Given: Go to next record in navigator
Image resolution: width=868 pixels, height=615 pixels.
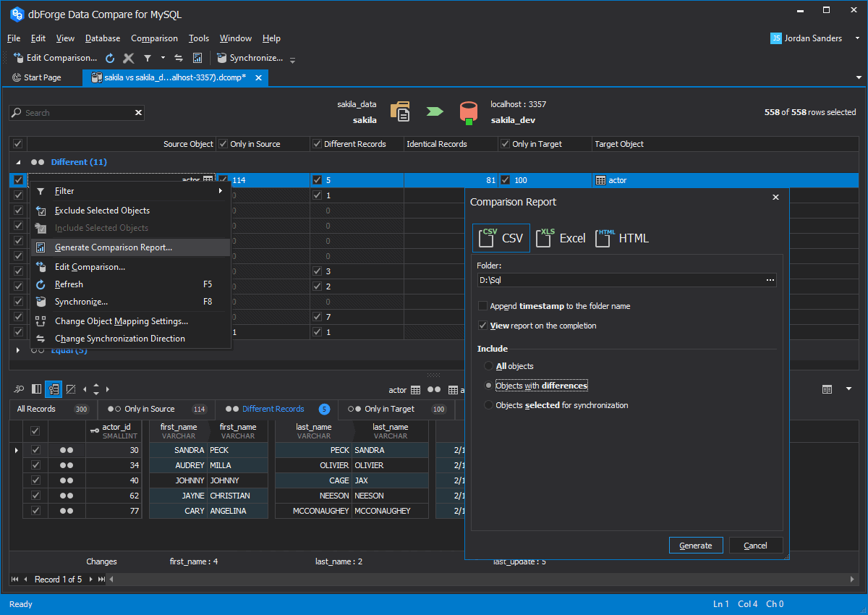Looking at the screenshot, I should pos(91,579).
